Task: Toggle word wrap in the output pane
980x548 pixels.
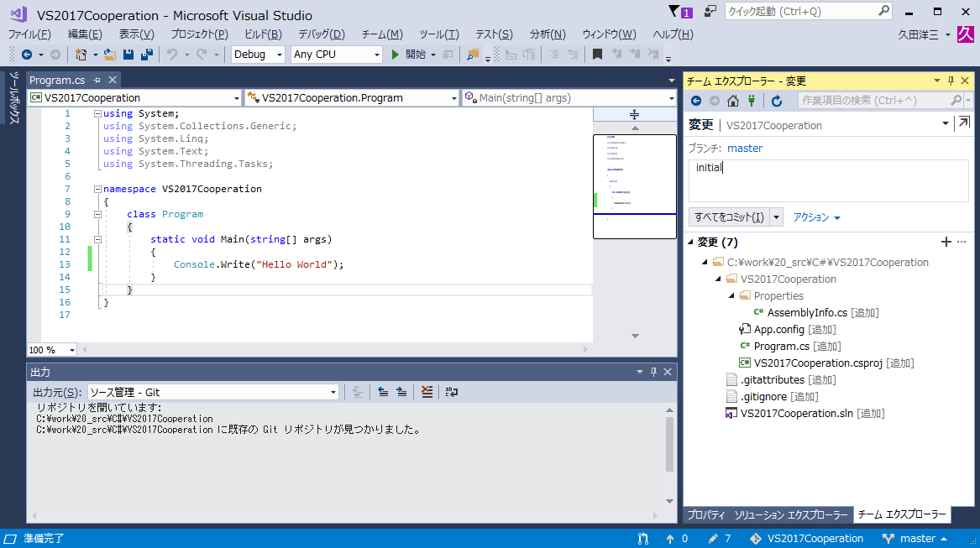Action: click(451, 391)
